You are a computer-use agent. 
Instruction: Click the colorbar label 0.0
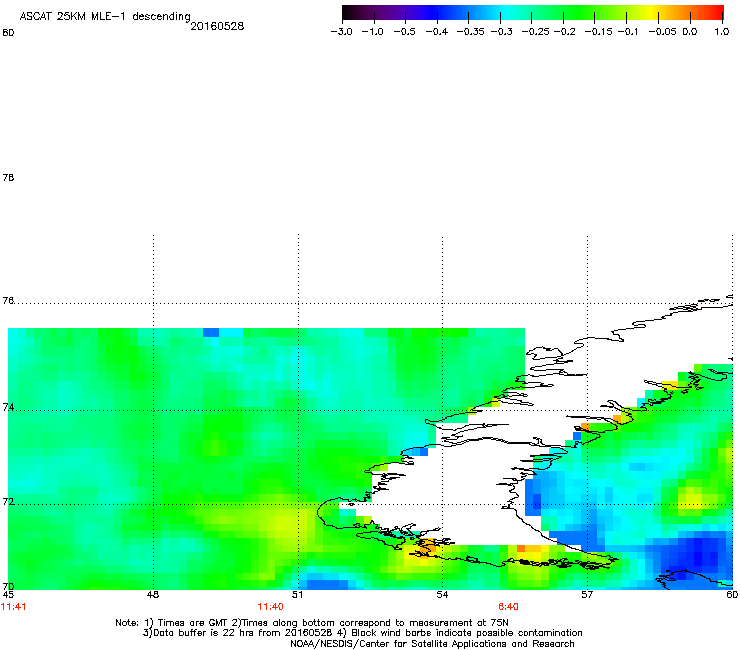click(x=690, y=32)
